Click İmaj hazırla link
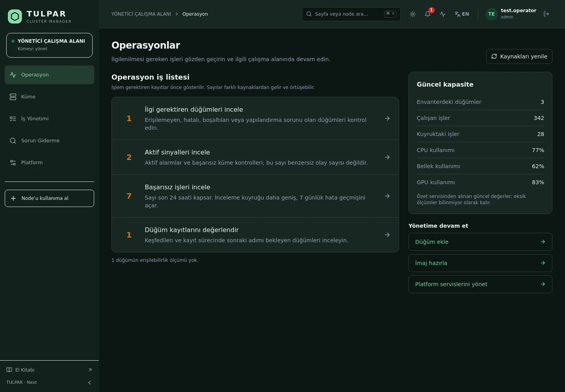This screenshot has width=565, height=392. point(480,263)
